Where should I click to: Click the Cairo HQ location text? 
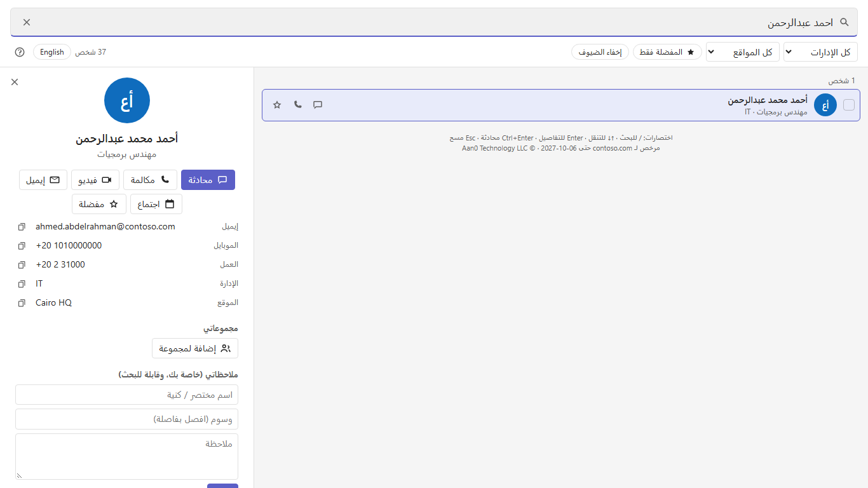pos(54,302)
